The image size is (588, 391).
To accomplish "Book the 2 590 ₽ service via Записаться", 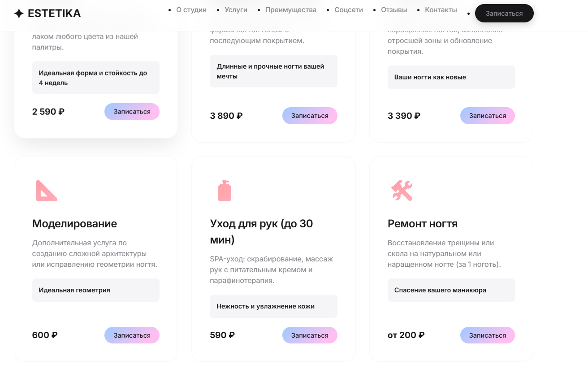I will tap(132, 112).
